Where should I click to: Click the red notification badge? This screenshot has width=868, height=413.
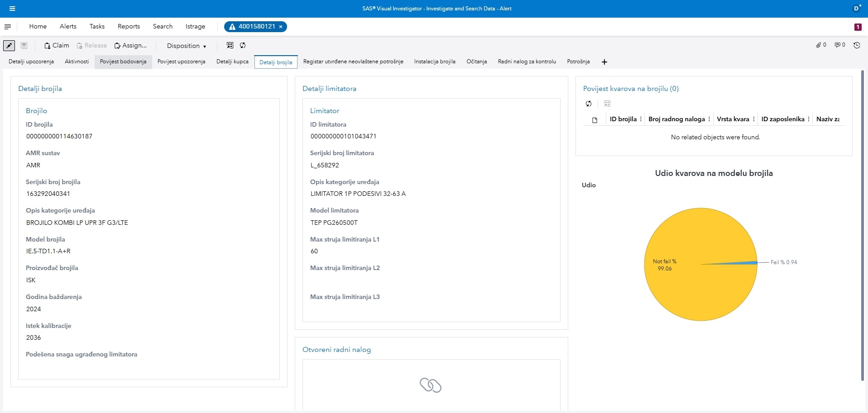tap(858, 27)
